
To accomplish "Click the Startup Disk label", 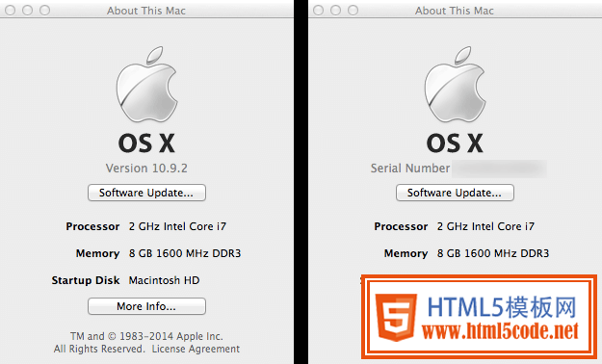I will (x=86, y=280).
